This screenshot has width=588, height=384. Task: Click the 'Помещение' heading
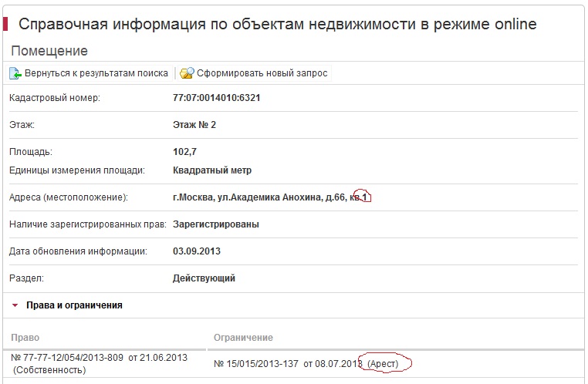coord(49,51)
